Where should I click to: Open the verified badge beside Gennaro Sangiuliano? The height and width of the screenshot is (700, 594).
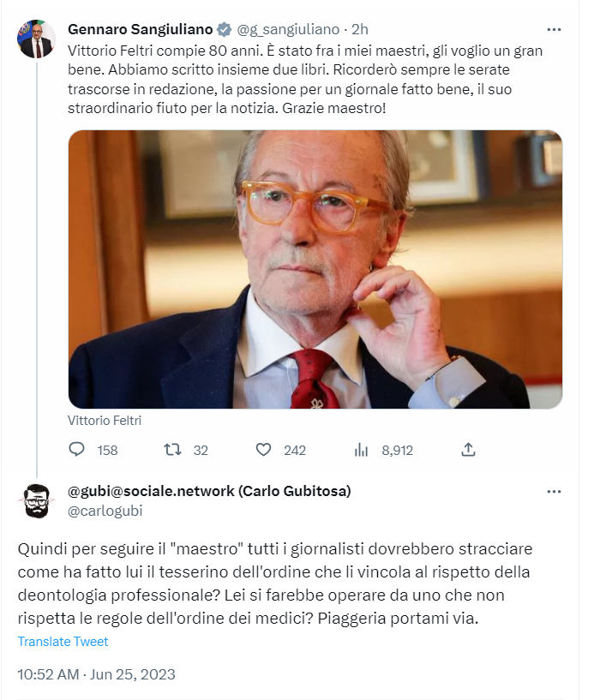point(225,29)
